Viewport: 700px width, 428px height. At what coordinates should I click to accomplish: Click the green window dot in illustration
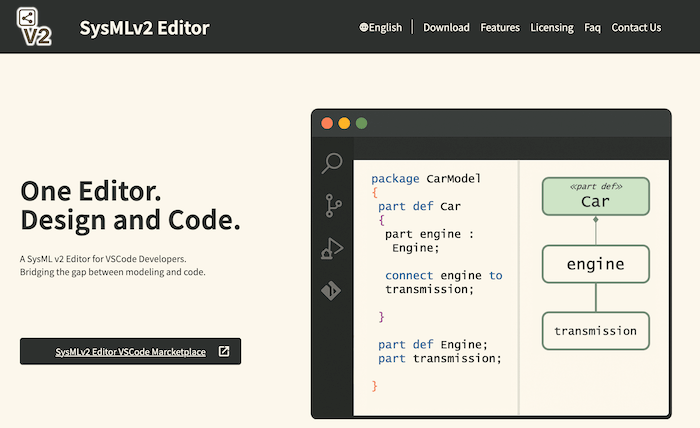361,123
